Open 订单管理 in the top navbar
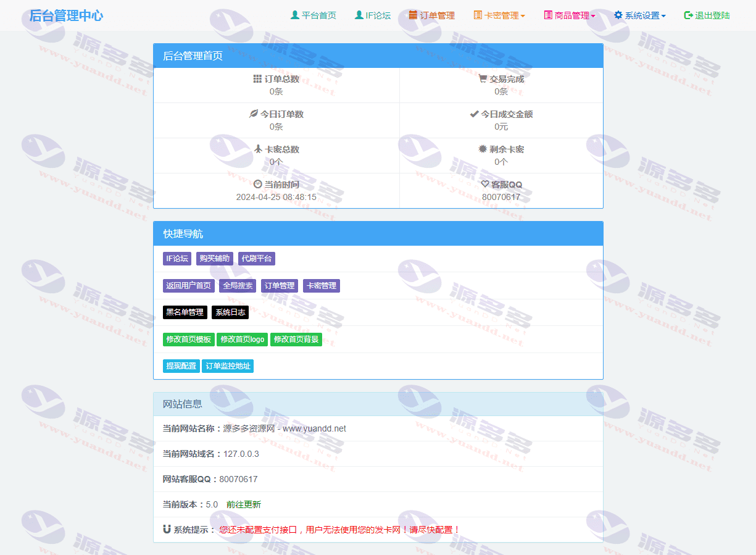 tap(438, 15)
